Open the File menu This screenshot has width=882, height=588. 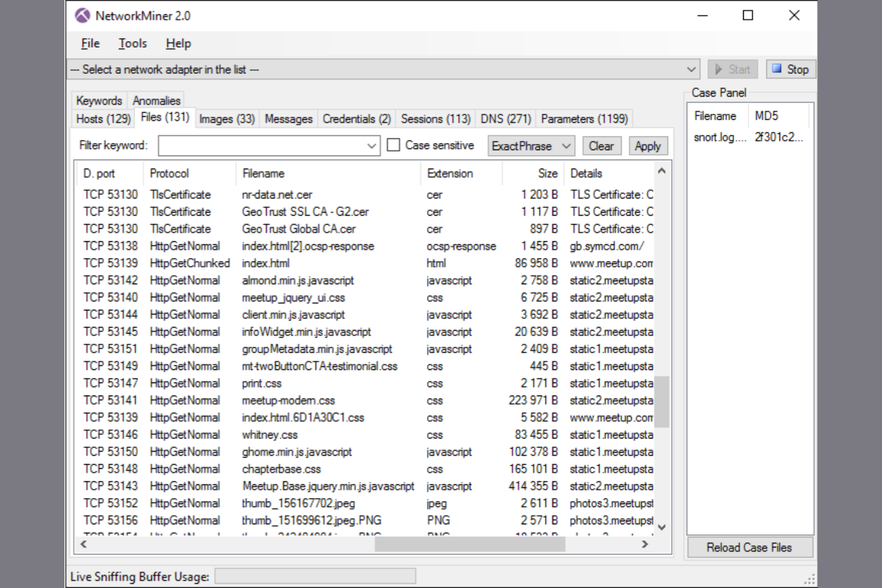click(90, 43)
